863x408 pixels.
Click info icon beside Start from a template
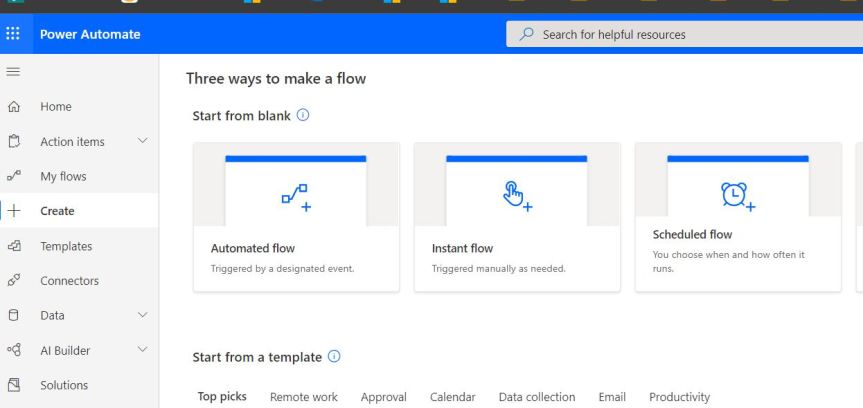[x=334, y=357]
